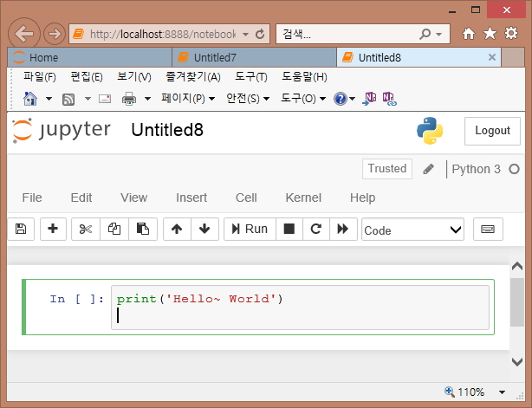Refresh the page using the address bar reload icon
This screenshot has width=532, height=408.
point(260,34)
